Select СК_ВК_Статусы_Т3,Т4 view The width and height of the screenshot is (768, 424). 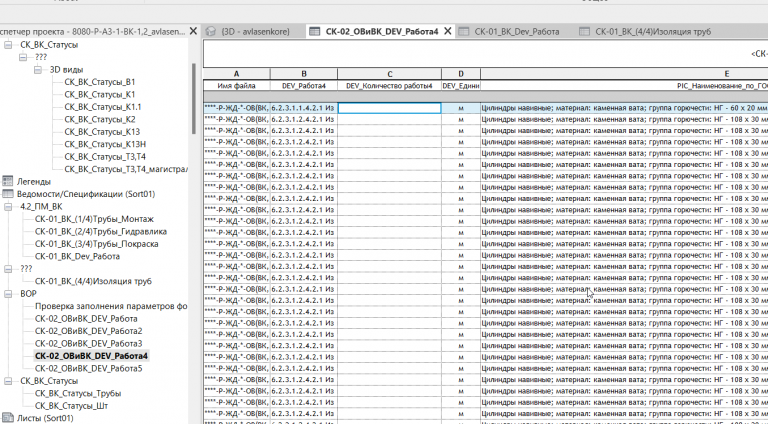(105, 157)
